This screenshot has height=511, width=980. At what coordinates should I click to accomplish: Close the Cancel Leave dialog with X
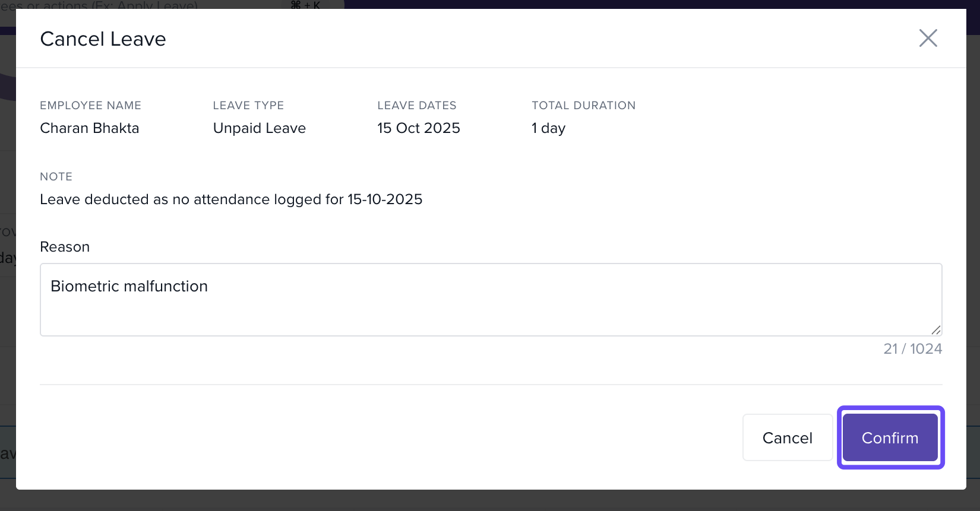click(x=928, y=38)
